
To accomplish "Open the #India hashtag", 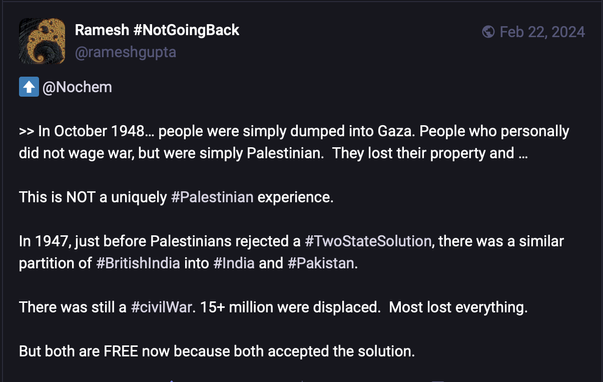I will click(x=234, y=264).
